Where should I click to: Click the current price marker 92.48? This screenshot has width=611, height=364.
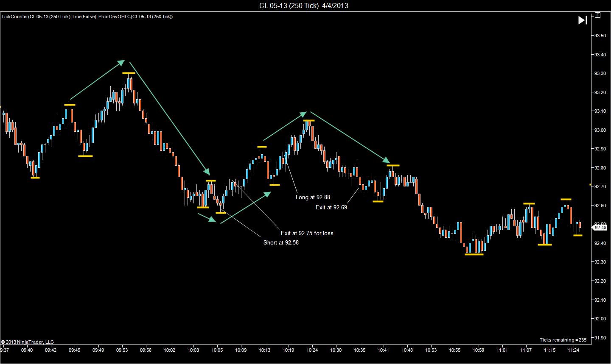click(x=600, y=228)
